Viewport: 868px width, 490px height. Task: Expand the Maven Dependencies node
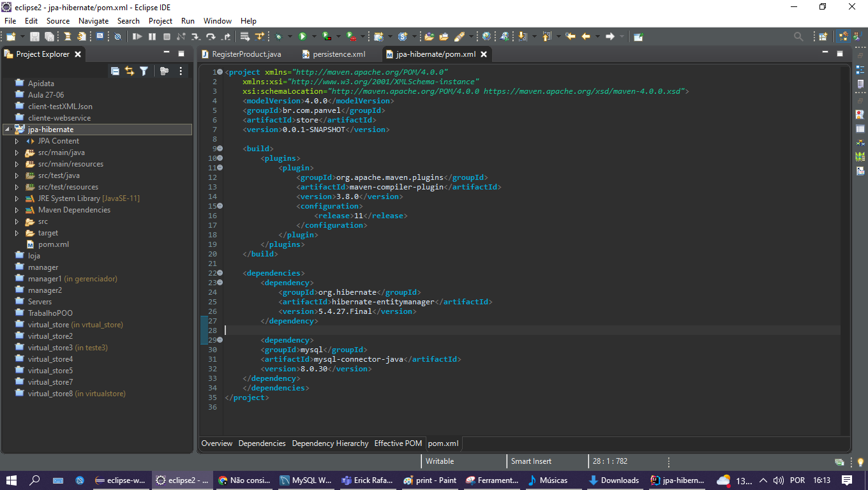tap(17, 210)
